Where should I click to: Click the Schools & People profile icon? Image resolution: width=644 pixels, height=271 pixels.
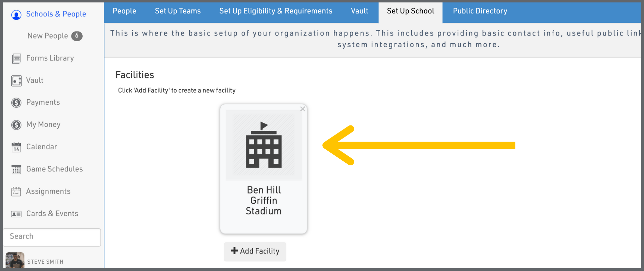tap(16, 15)
